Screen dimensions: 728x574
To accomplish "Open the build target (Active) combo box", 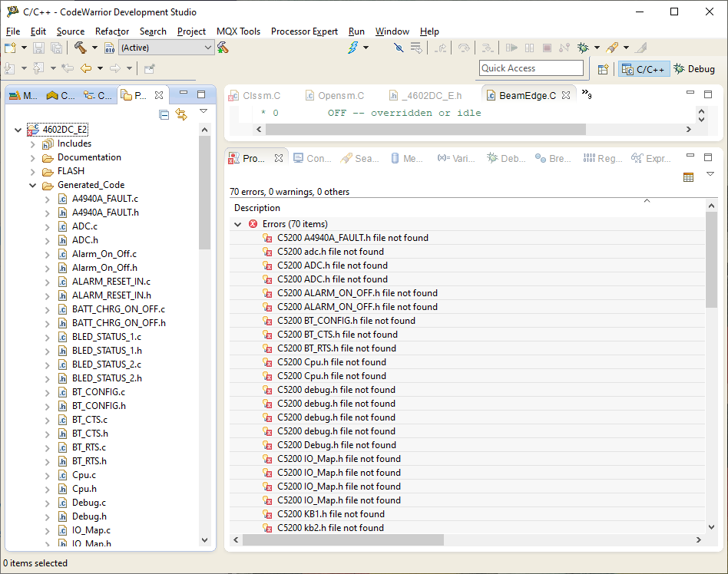I will [166, 48].
